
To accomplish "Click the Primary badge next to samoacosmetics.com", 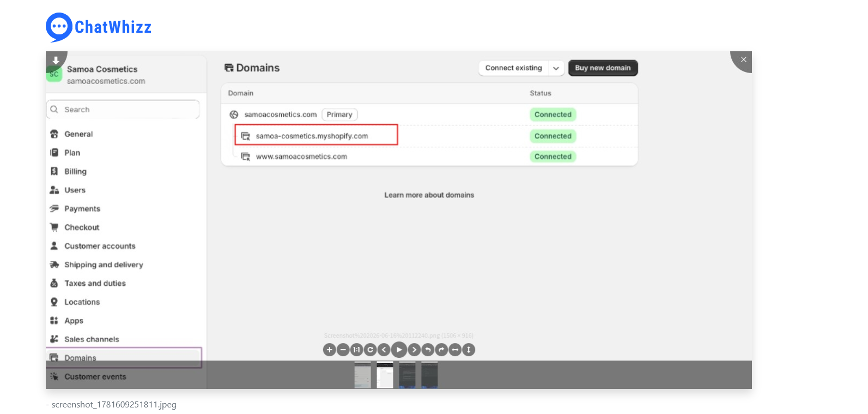I will pyautogui.click(x=339, y=115).
